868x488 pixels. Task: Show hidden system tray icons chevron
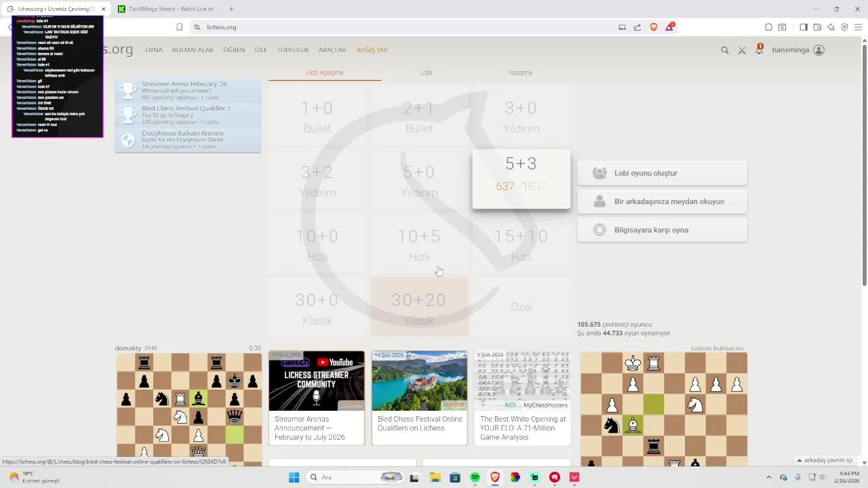pos(768,477)
